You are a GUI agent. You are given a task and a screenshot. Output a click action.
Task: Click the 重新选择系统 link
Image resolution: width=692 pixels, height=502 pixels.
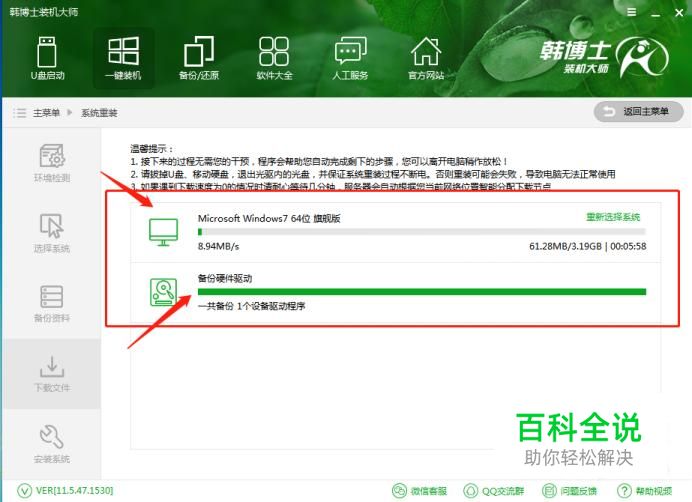point(613,217)
